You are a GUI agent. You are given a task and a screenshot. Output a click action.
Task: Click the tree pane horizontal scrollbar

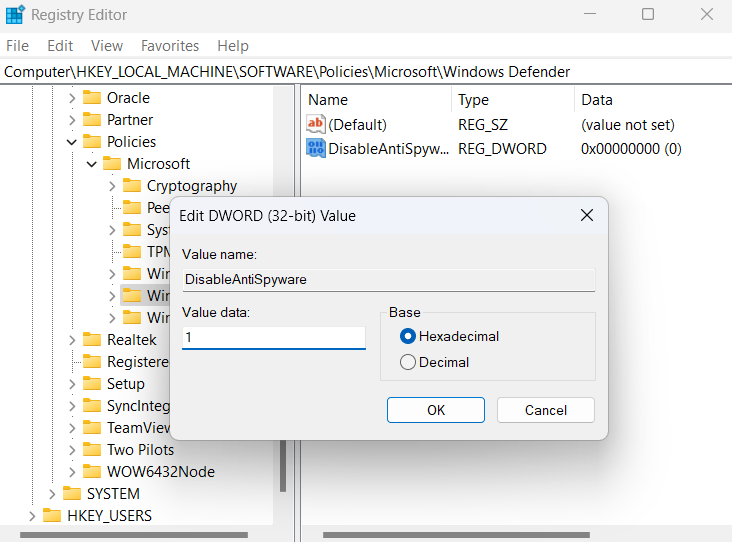[x=134, y=535]
